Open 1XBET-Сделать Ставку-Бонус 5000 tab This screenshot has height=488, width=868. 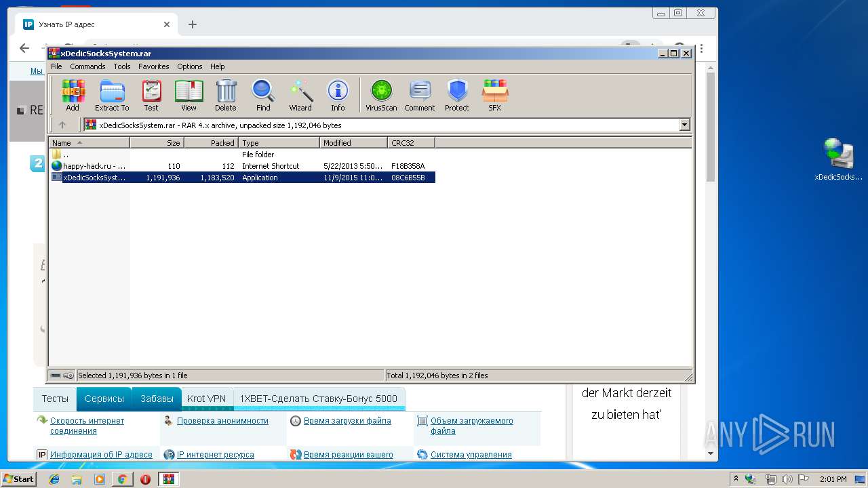(x=319, y=399)
